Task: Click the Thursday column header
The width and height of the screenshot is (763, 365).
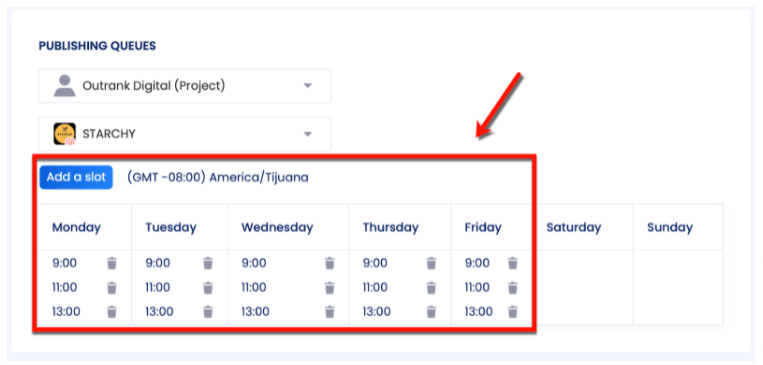Action: [x=391, y=227]
